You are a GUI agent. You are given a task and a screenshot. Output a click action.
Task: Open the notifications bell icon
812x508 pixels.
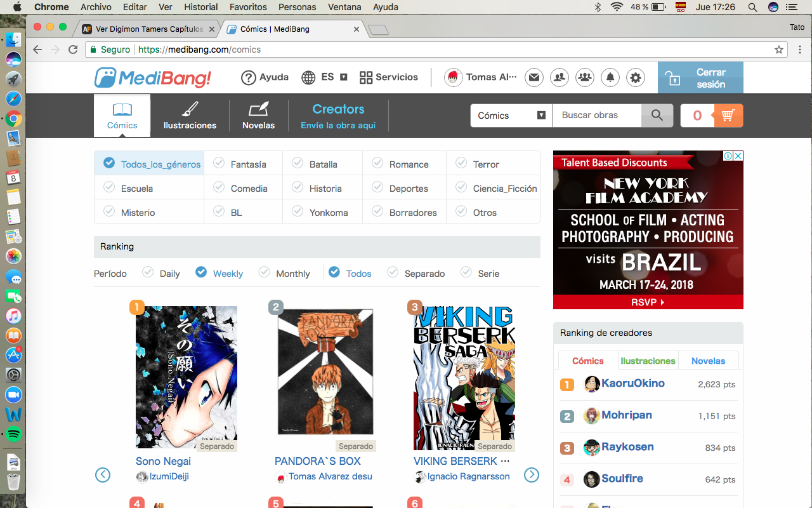coord(610,77)
